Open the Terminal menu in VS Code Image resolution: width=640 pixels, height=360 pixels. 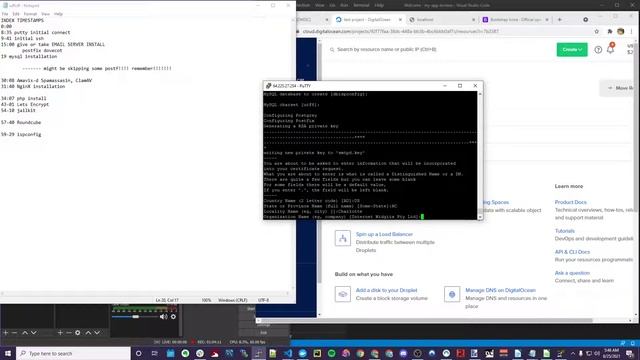361,5
